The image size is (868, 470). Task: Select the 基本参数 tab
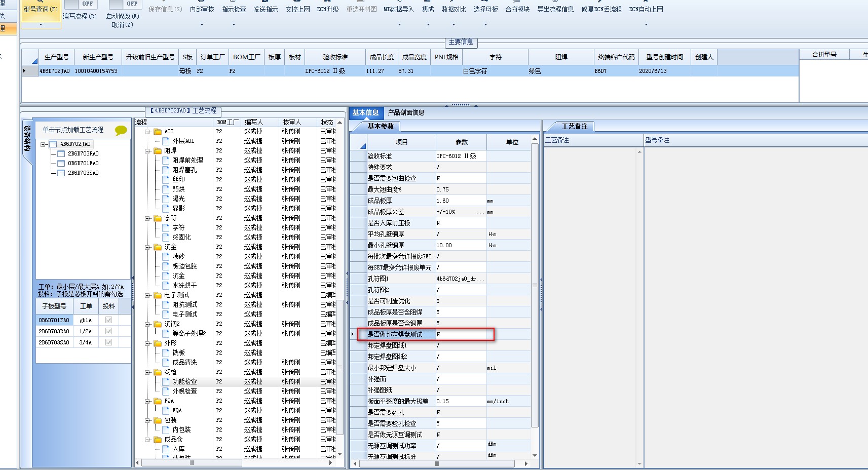pos(381,126)
